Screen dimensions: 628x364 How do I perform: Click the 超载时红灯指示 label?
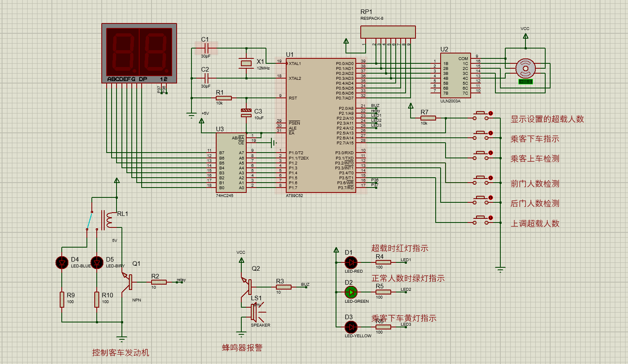(400, 248)
